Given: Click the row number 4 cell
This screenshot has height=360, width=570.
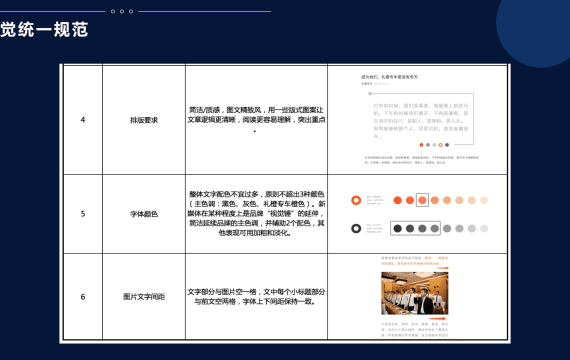Looking at the screenshot, I should tap(83, 120).
